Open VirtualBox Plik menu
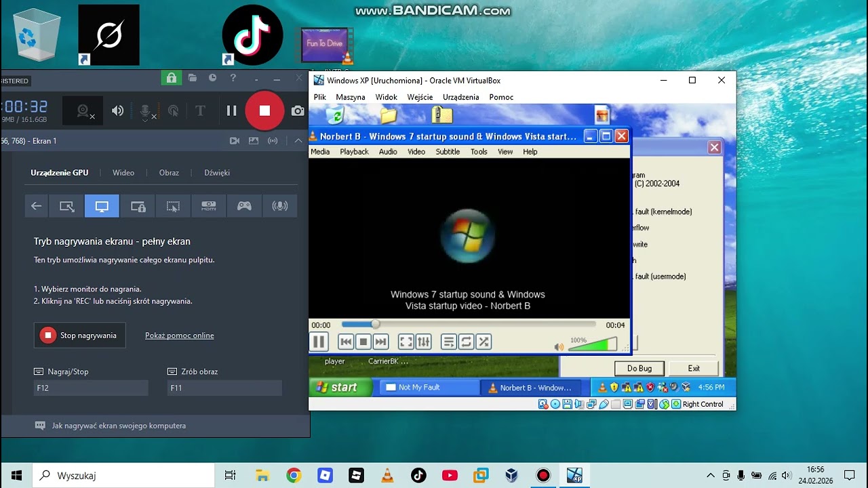 point(320,97)
